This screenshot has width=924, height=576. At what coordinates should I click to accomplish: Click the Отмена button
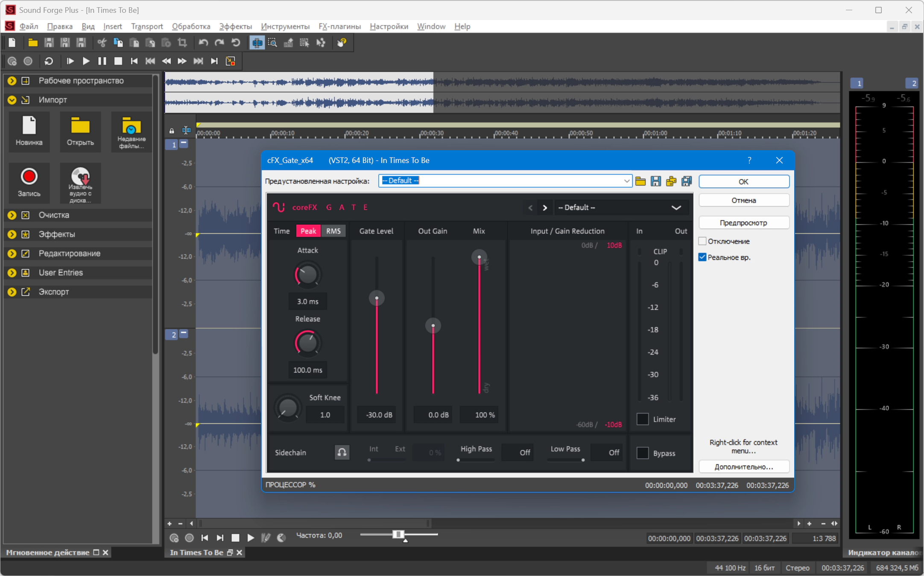click(744, 200)
